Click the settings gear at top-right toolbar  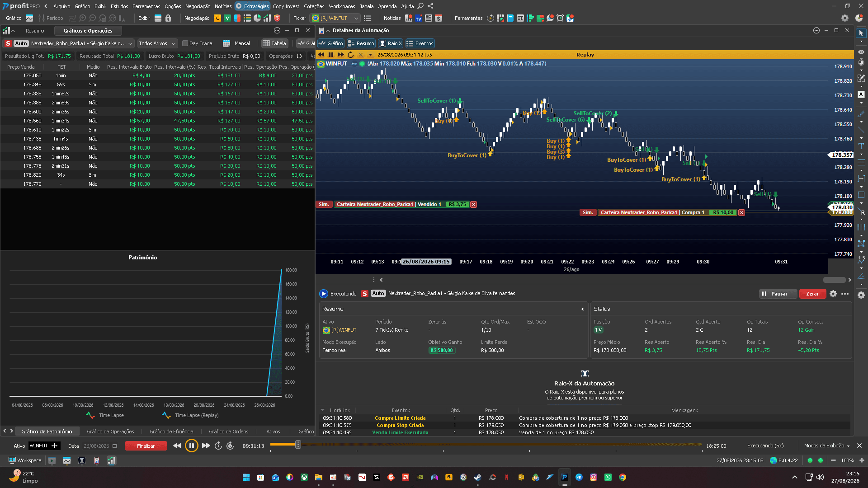[844, 18]
